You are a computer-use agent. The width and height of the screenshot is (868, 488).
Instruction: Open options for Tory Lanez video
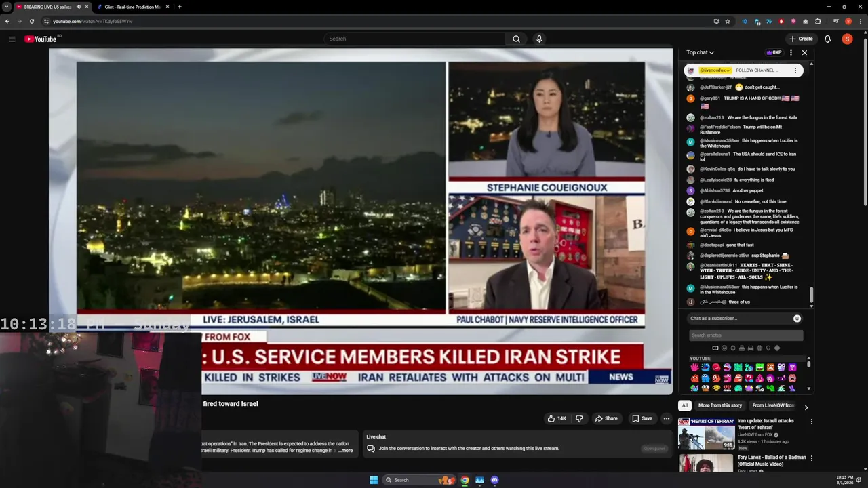[x=811, y=458]
